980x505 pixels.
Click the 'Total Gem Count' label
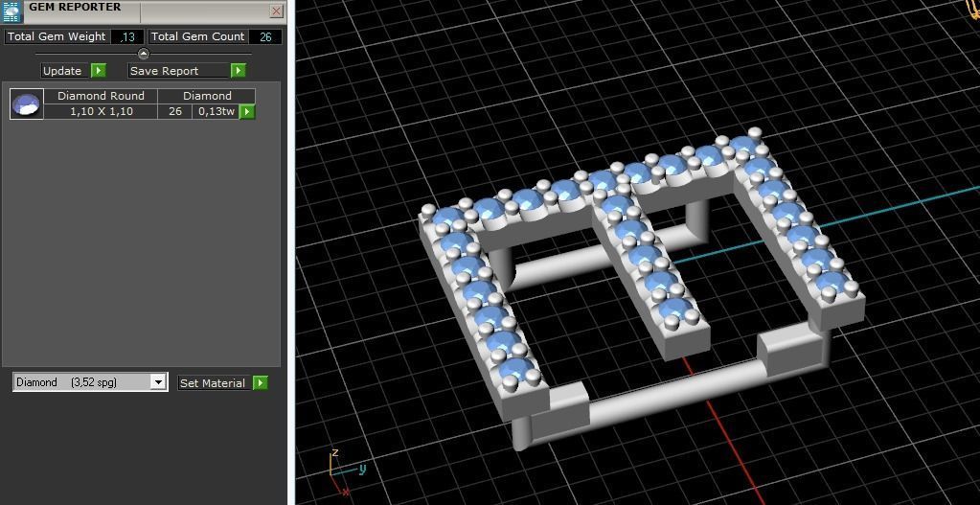pyautogui.click(x=198, y=36)
